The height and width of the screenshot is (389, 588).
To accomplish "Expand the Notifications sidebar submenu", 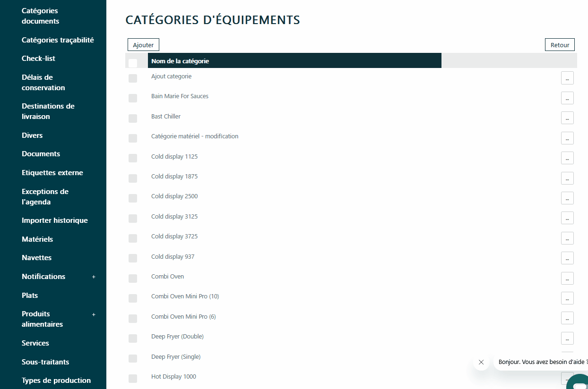I will coord(94,277).
